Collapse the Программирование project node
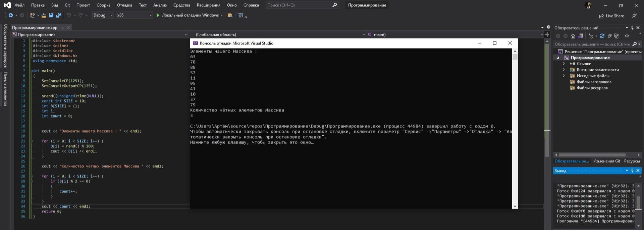Viewport: 644px width, 230px height. 558,58
